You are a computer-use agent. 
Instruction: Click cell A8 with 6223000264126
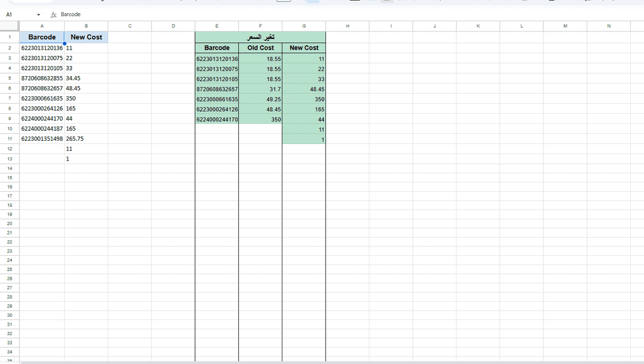pyautogui.click(x=42, y=109)
